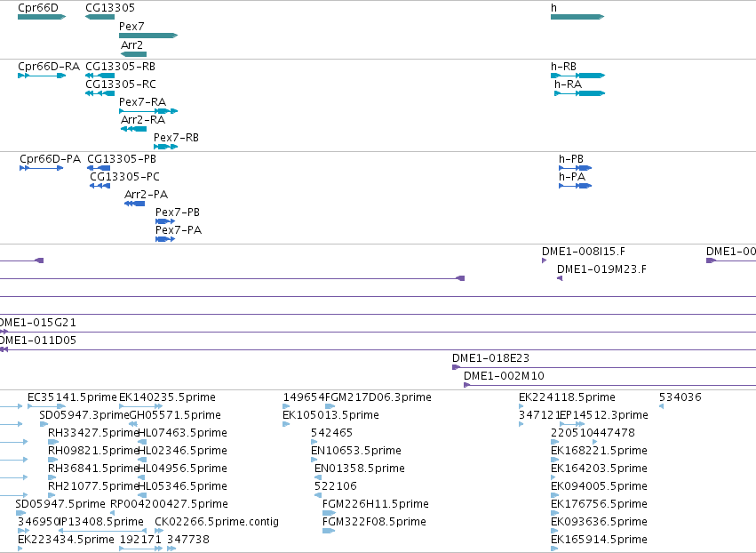Click the DME1-011D05 clone label
756x553 pixels.
coord(38,341)
